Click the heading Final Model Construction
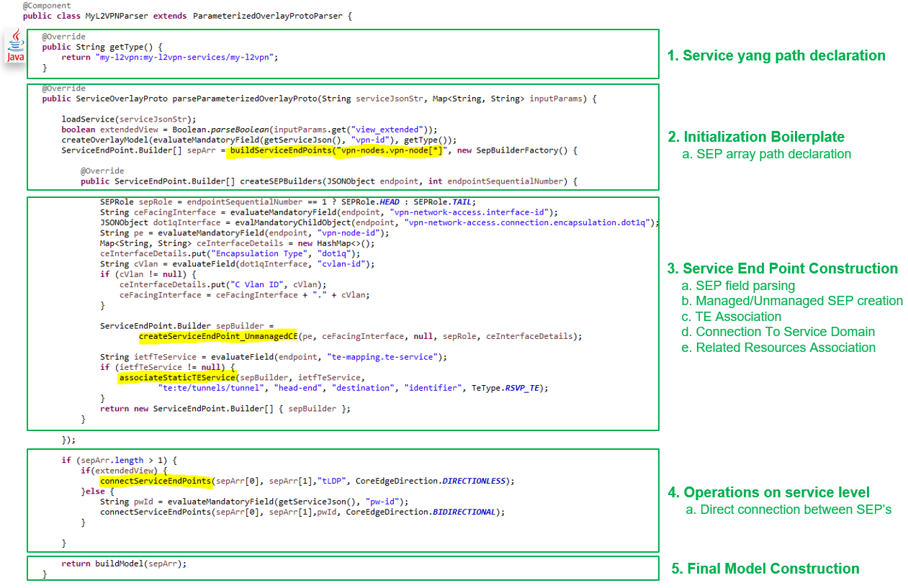The image size is (908, 588). (765, 569)
